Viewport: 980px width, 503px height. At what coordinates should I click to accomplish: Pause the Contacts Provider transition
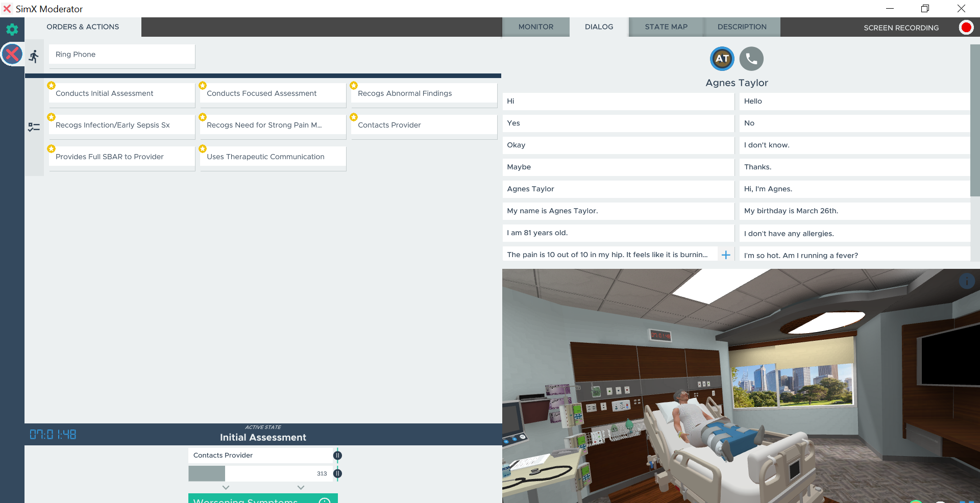click(x=337, y=455)
